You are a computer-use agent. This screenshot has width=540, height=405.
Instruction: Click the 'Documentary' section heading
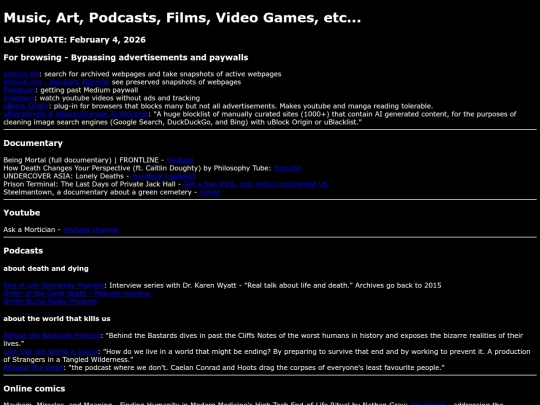click(33, 143)
